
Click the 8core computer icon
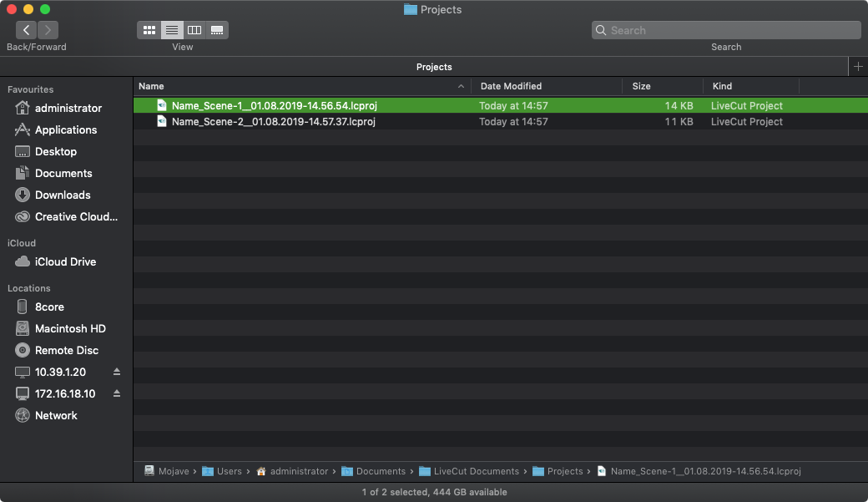23,307
